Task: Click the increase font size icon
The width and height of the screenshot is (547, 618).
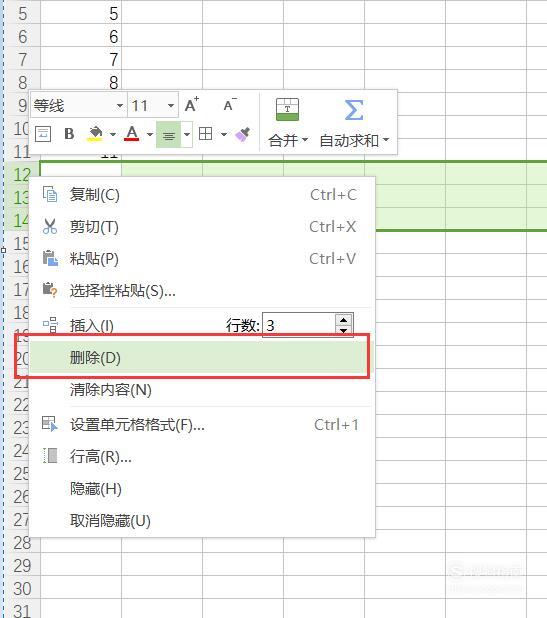Action: pos(192,105)
